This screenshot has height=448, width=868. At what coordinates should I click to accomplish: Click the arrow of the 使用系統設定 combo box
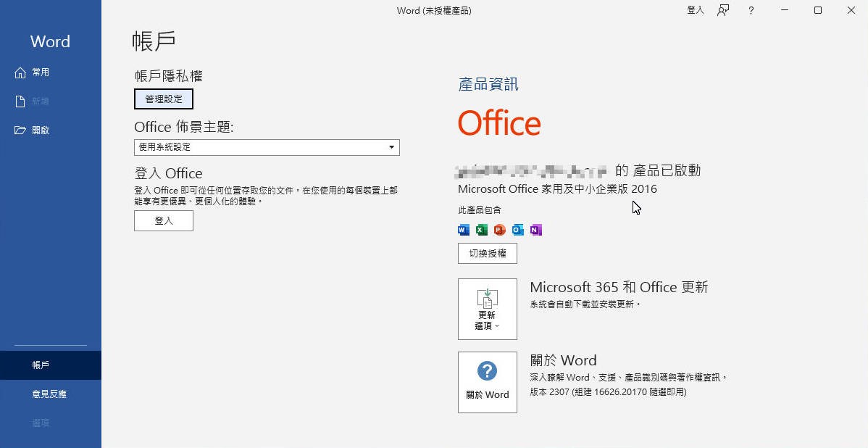pyautogui.click(x=391, y=147)
